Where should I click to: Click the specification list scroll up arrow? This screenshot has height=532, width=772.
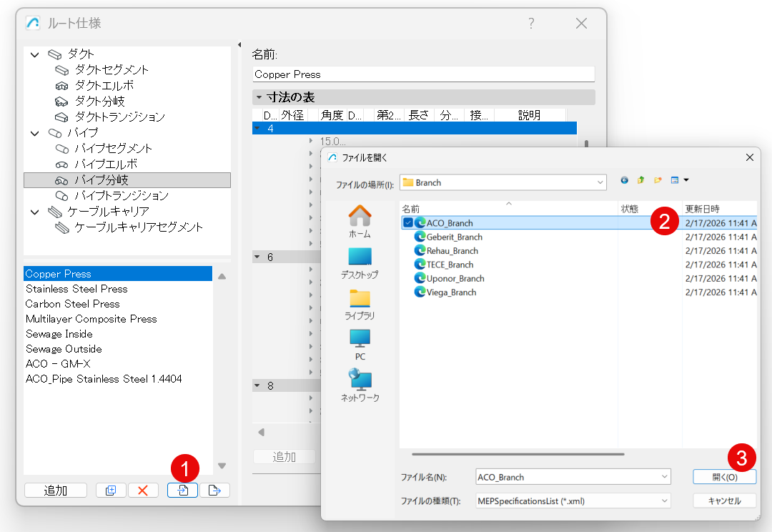(x=222, y=276)
